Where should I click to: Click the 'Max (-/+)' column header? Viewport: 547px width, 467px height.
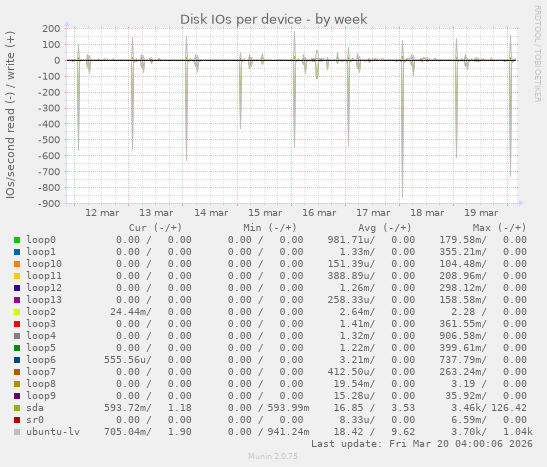pos(499,228)
